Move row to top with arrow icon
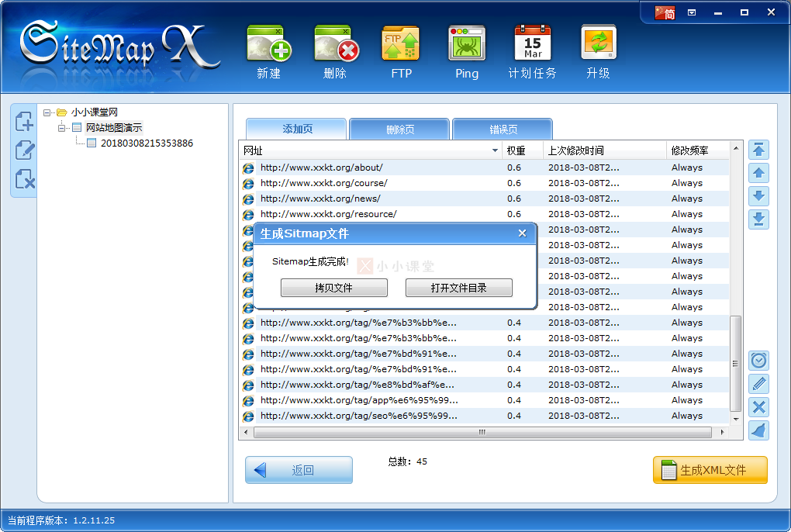This screenshot has height=532, width=791. [758, 150]
